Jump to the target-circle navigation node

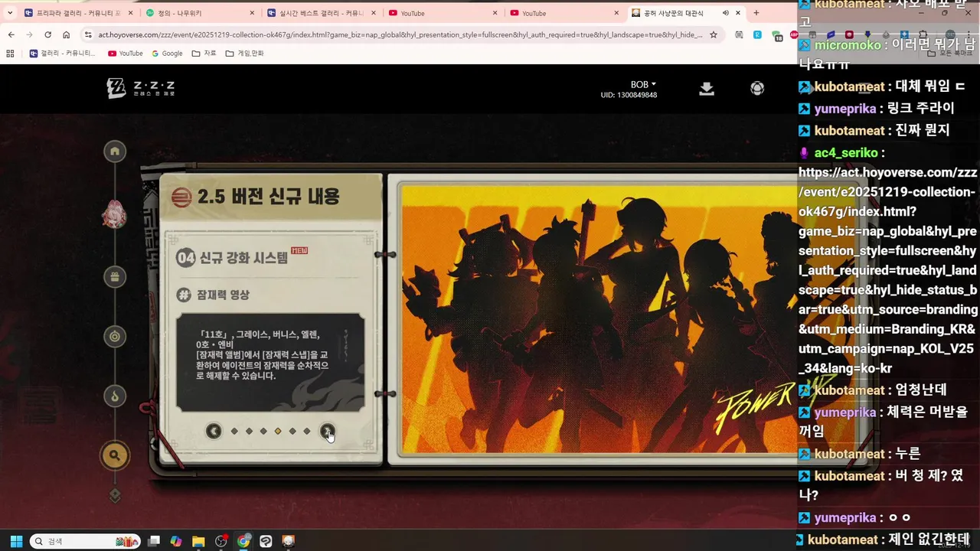115,337
